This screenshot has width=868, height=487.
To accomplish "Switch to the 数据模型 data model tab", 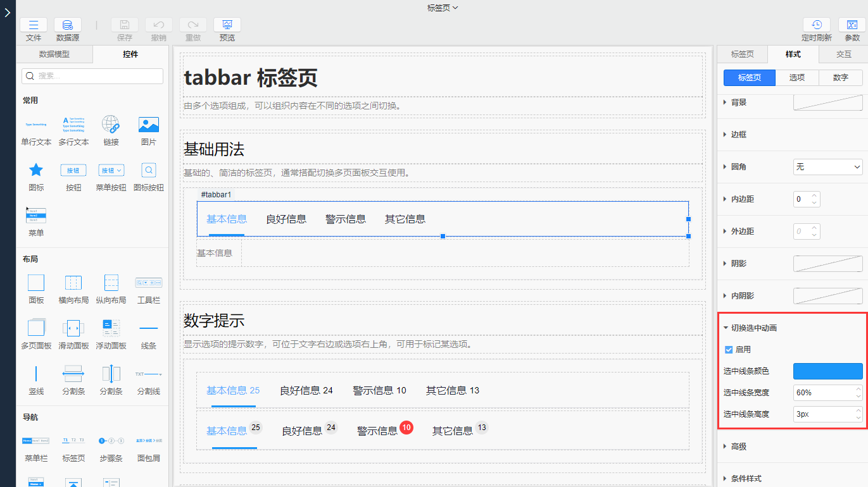I will (54, 54).
